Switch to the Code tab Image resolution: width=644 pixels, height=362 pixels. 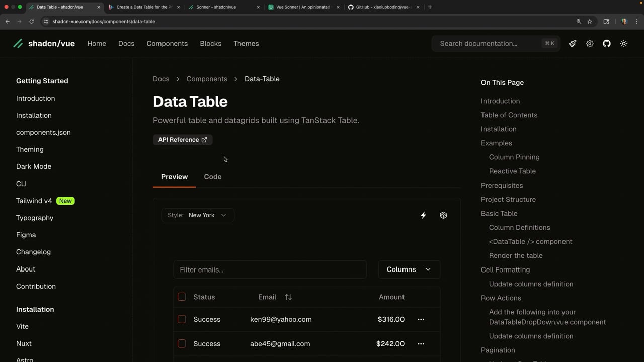point(212,177)
